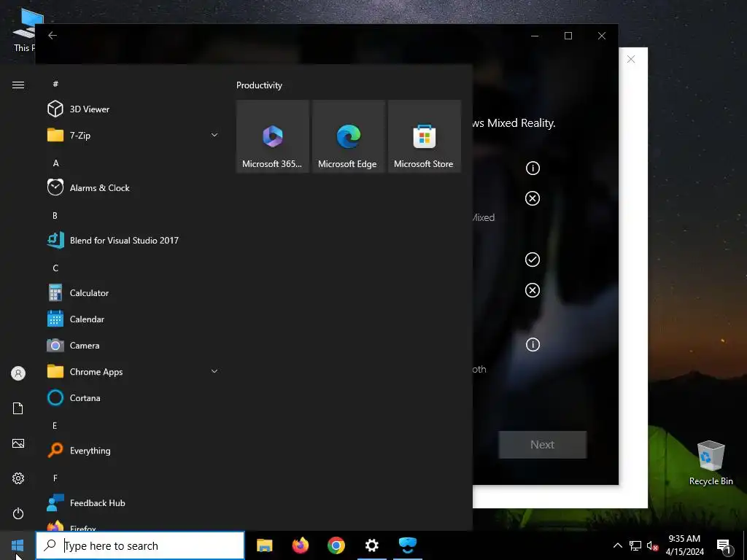Open Feedback Hub
Viewport: 747px width, 560px height.
133,503
